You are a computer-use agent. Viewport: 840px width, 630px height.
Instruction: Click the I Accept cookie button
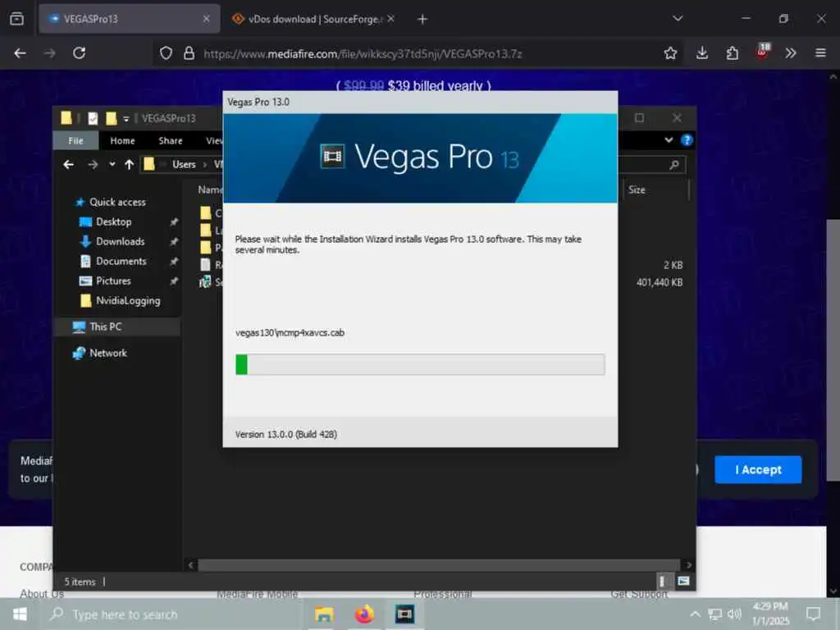tap(758, 470)
